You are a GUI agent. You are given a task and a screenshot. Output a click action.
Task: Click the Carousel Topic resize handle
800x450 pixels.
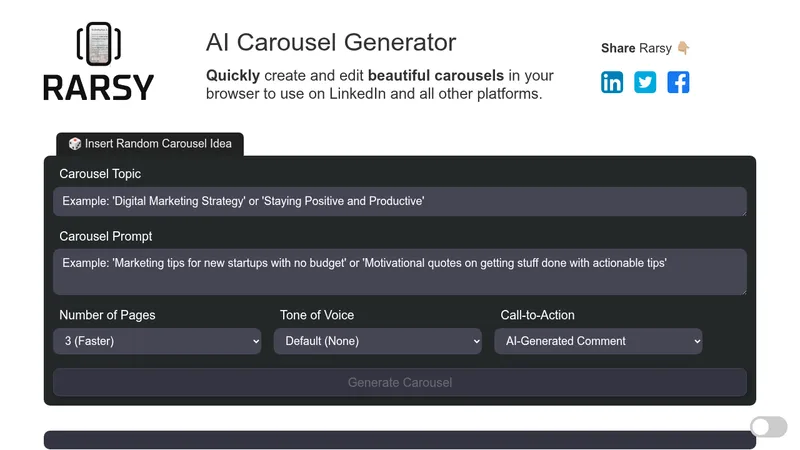tap(743, 212)
